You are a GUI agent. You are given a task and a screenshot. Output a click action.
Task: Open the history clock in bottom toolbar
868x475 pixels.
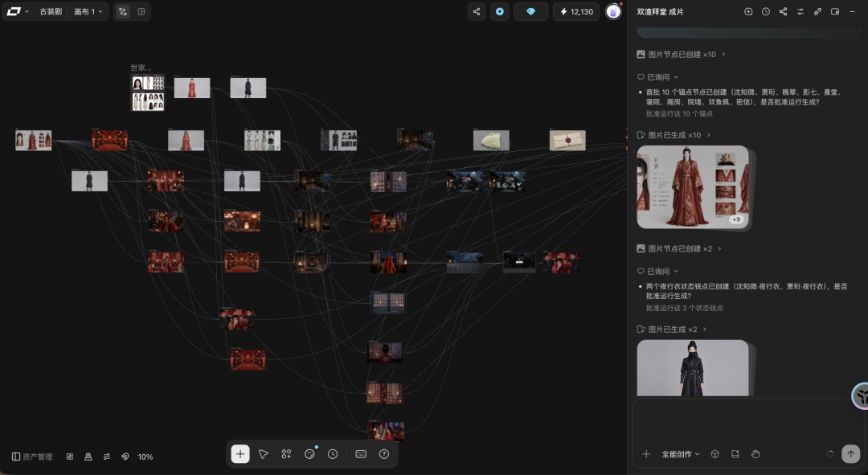click(333, 454)
